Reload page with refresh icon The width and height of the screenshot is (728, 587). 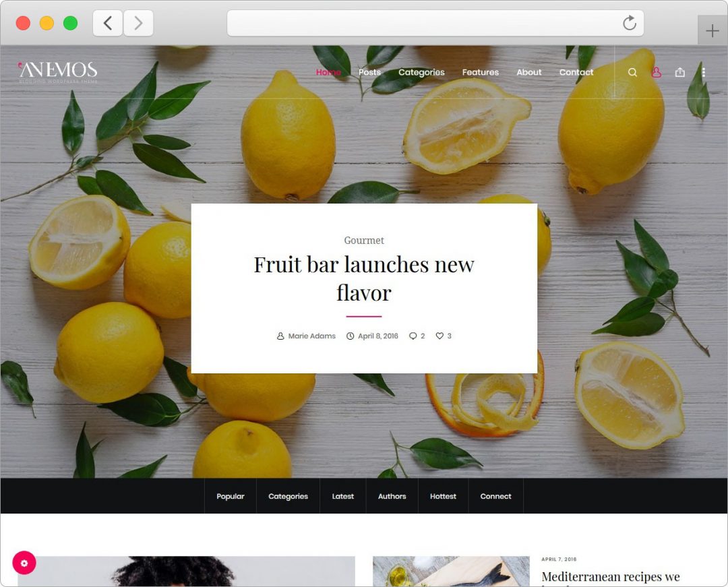629,23
